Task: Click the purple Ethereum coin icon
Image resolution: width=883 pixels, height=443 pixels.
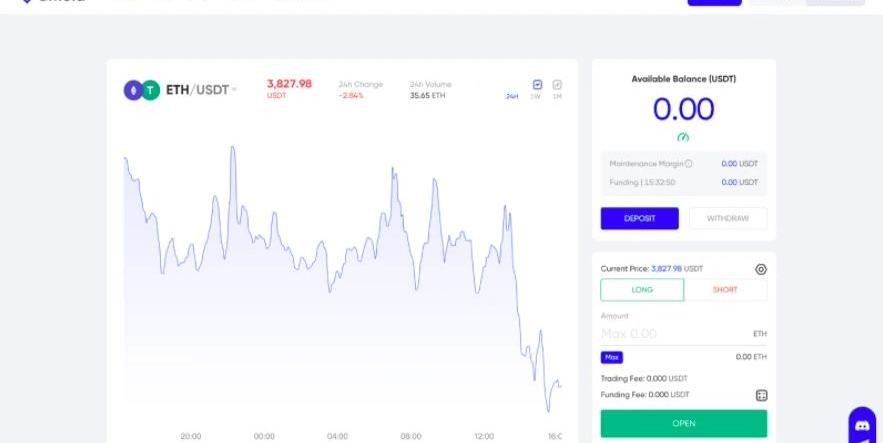Action: [x=133, y=90]
